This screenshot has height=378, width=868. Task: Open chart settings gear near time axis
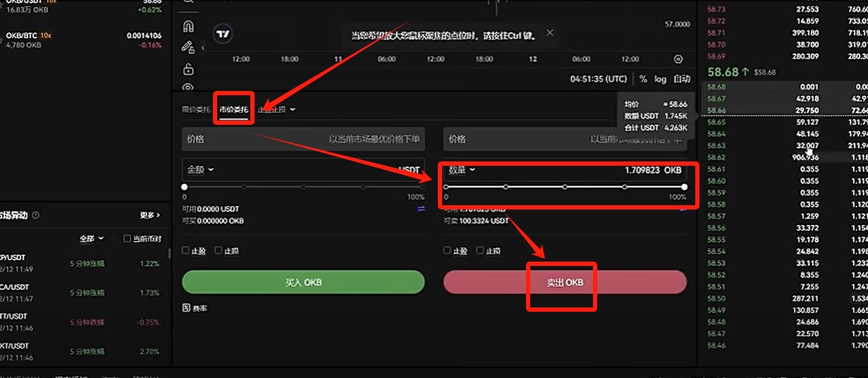point(678,59)
